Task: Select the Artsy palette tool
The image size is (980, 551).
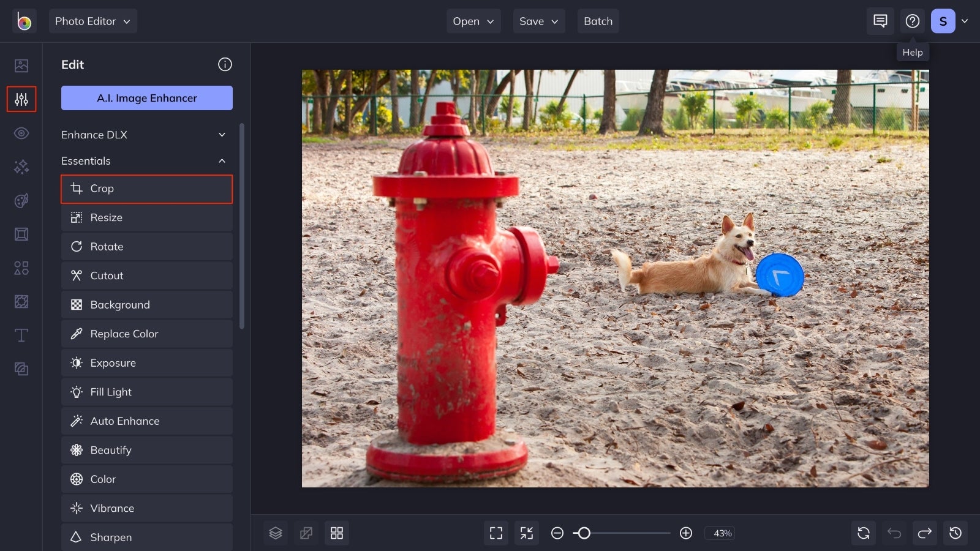Action: [x=21, y=201]
